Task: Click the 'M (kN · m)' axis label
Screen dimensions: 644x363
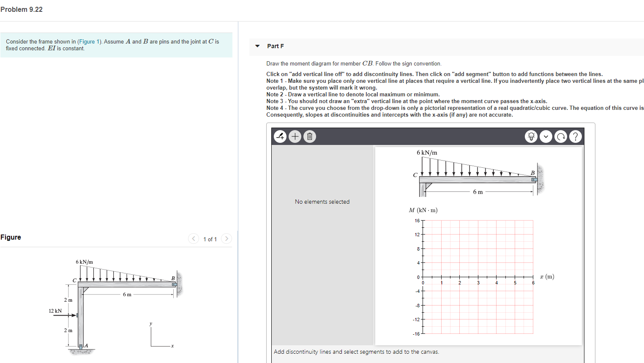Action: tap(423, 210)
